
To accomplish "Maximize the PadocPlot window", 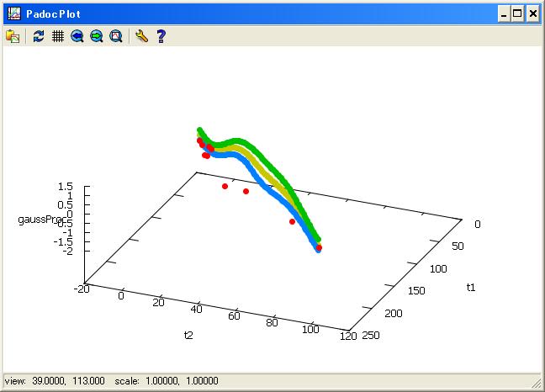I will 517,13.
